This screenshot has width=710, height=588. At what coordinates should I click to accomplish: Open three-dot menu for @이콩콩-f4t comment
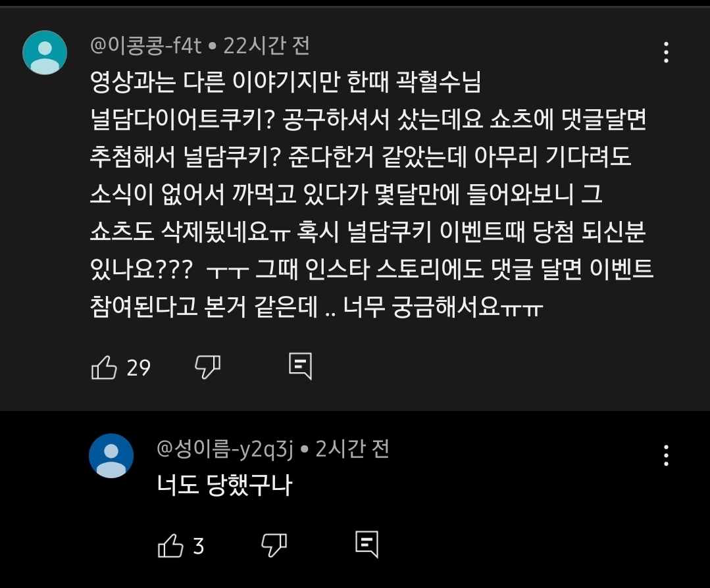tap(666, 53)
